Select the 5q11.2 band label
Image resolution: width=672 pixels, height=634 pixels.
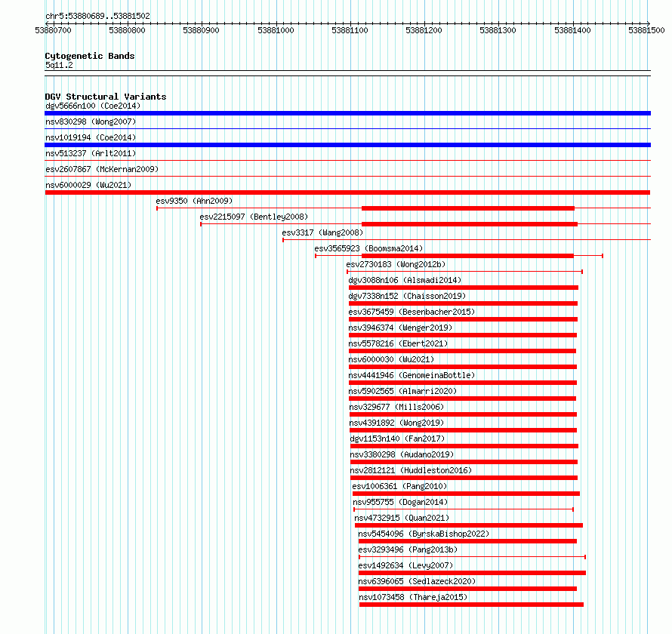[x=59, y=65]
